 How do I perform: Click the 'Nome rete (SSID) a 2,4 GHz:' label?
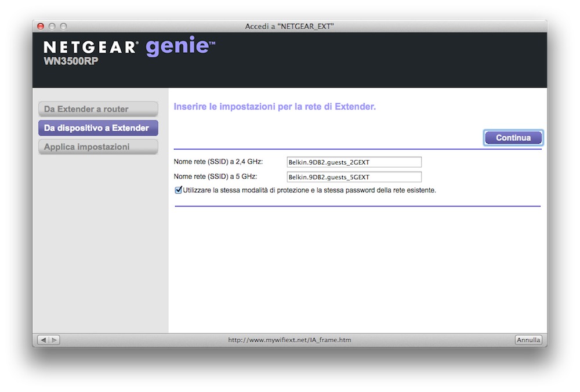click(x=218, y=162)
